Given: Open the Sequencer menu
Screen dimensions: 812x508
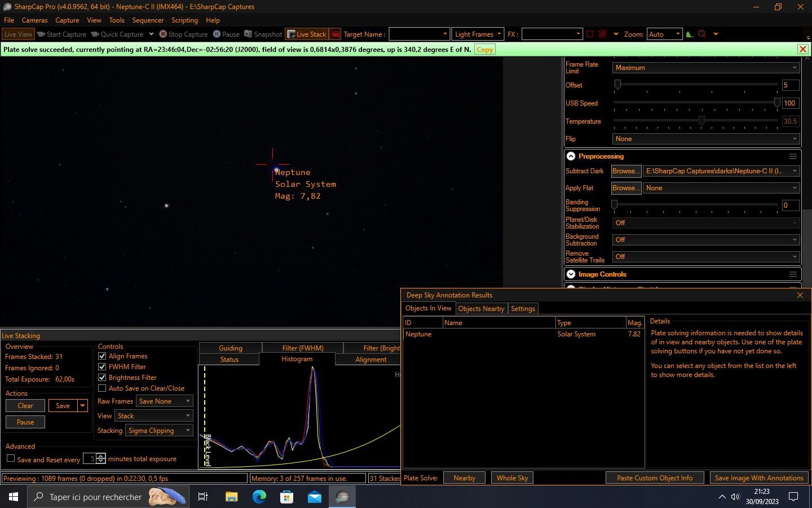Looking at the screenshot, I should [x=148, y=20].
